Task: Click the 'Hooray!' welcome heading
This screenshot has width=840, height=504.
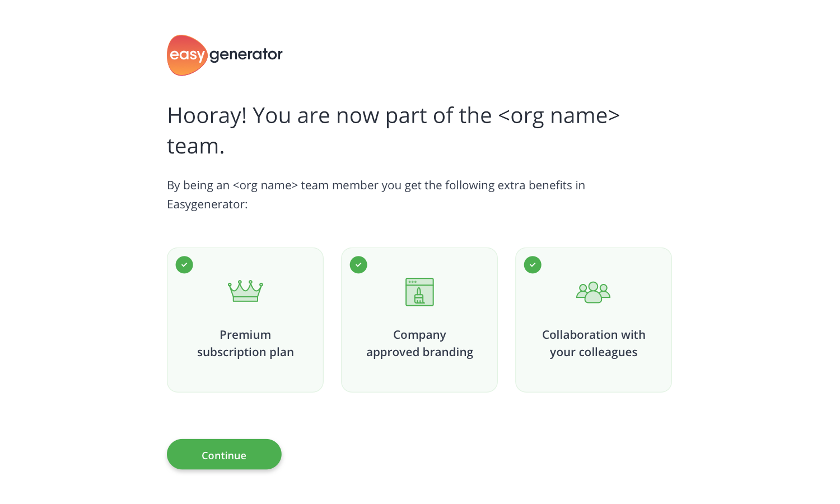Action: pyautogui.click(x=393, y=130)
